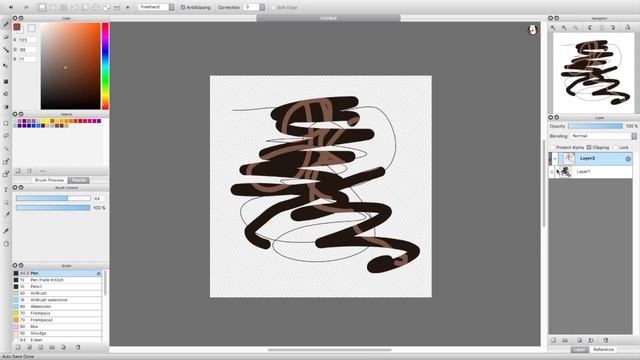The height and width of the screenshot is (360, 640).
Task: Select the Smudge brush
Action: point(57,333)
